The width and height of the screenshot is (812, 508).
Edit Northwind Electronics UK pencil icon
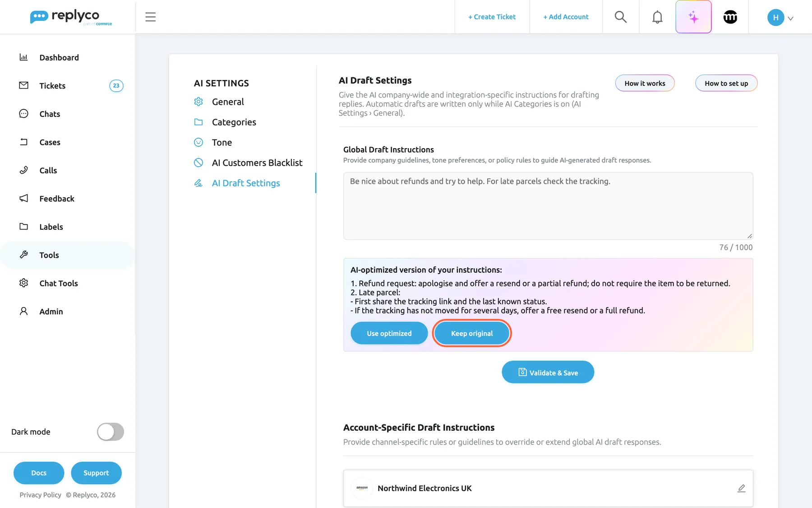coord(741,488)
